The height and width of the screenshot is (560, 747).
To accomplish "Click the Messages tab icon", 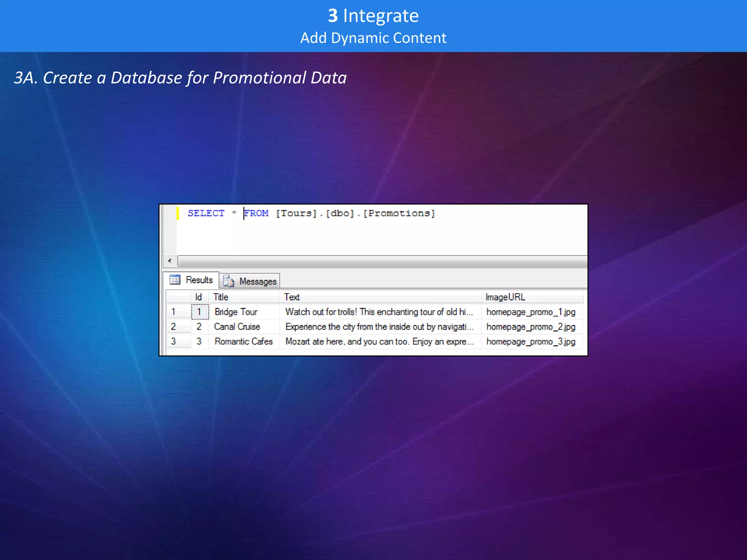I will click(229, 281).
